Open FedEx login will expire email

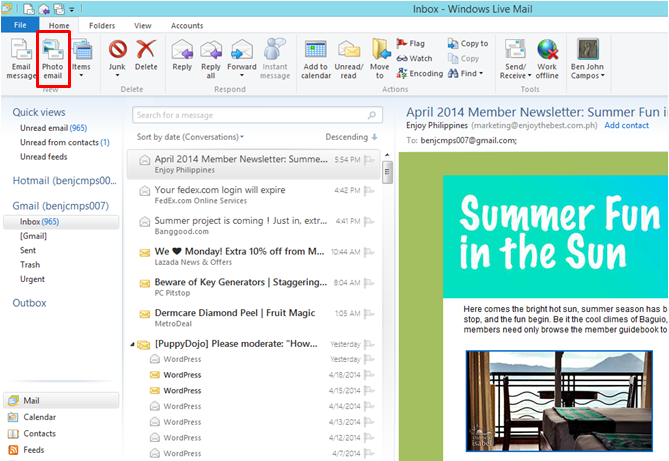click(254, 195)
